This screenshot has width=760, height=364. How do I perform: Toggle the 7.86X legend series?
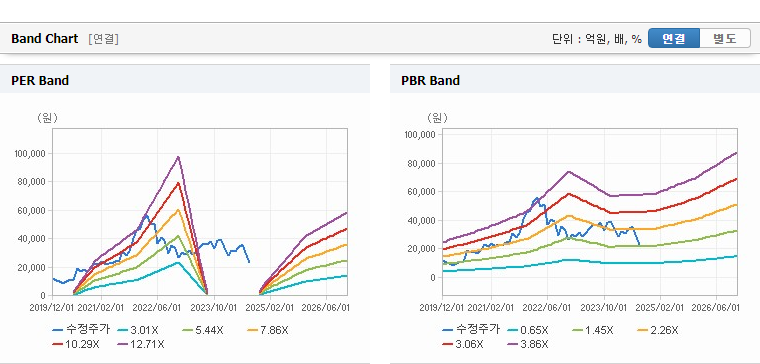tap(268, 330)
